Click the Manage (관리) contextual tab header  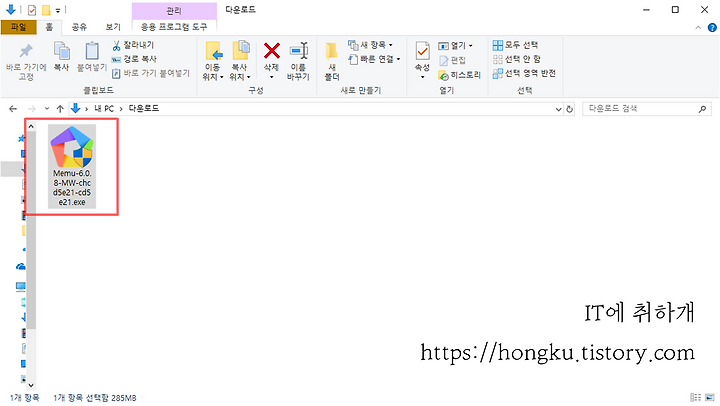174,11
